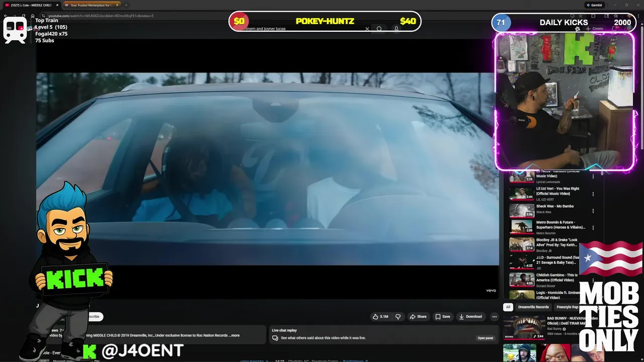Clear the YouTube search box
644x362 pixels.
[367, 29]
